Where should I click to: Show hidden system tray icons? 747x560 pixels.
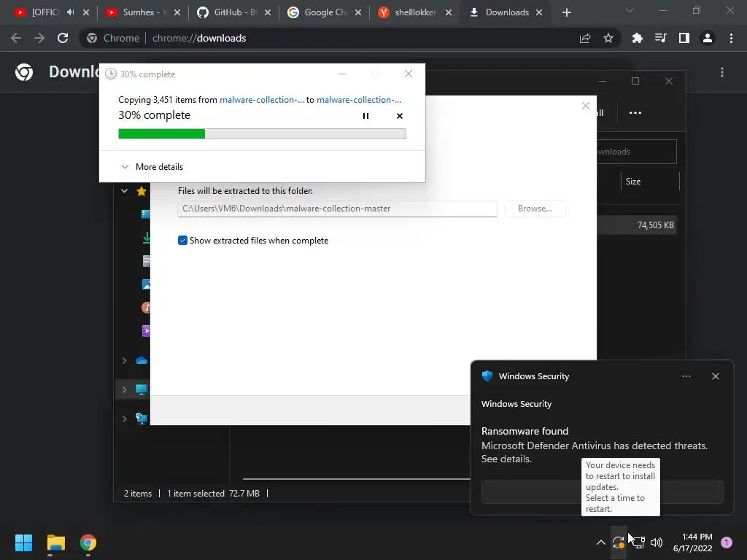[x=601, y=542]
